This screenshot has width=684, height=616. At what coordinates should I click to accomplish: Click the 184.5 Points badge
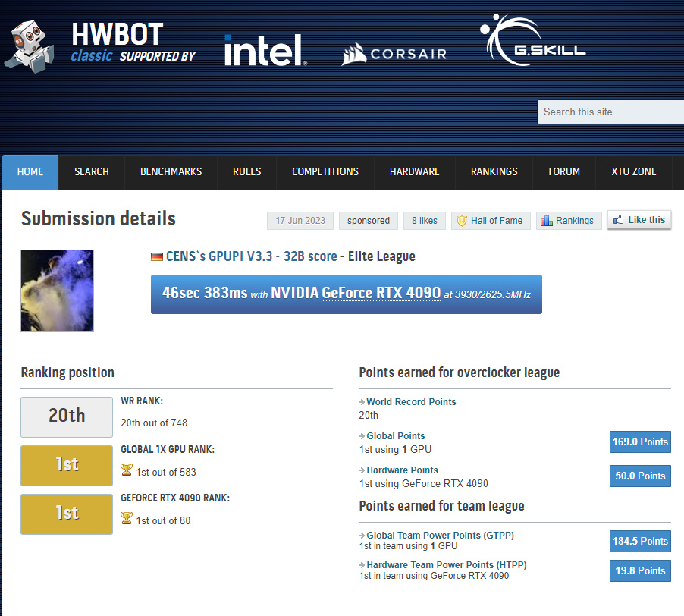click(x=640, y=542)
